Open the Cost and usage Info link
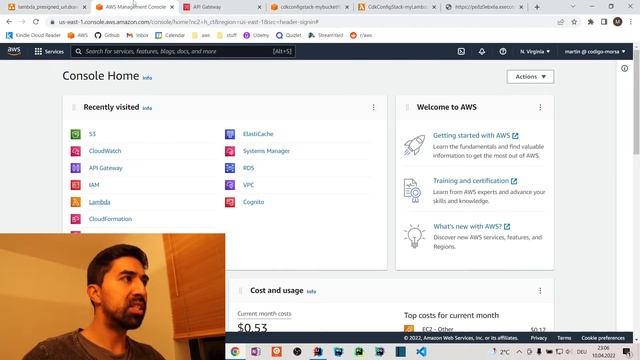Viewport: 640px width, 360px height. point(311,291)
